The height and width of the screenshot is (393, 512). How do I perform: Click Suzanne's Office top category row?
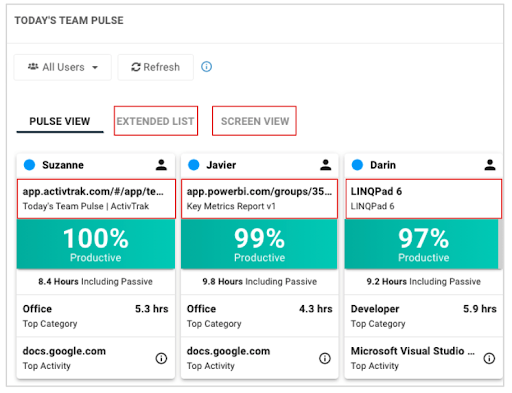(96, 316)
